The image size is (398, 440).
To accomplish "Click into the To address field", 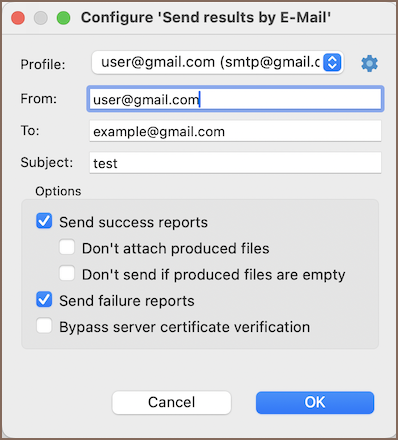I will [x=235, y=131].
